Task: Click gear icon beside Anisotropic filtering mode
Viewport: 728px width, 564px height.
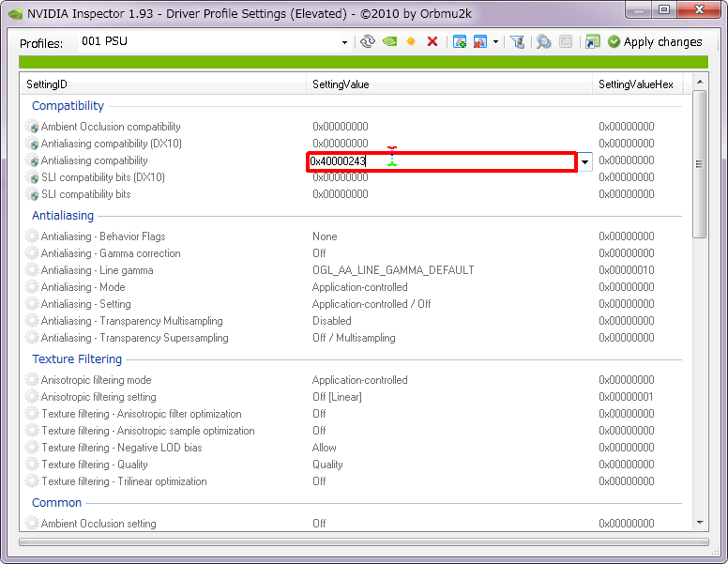Action: click(x=32, y=380)
